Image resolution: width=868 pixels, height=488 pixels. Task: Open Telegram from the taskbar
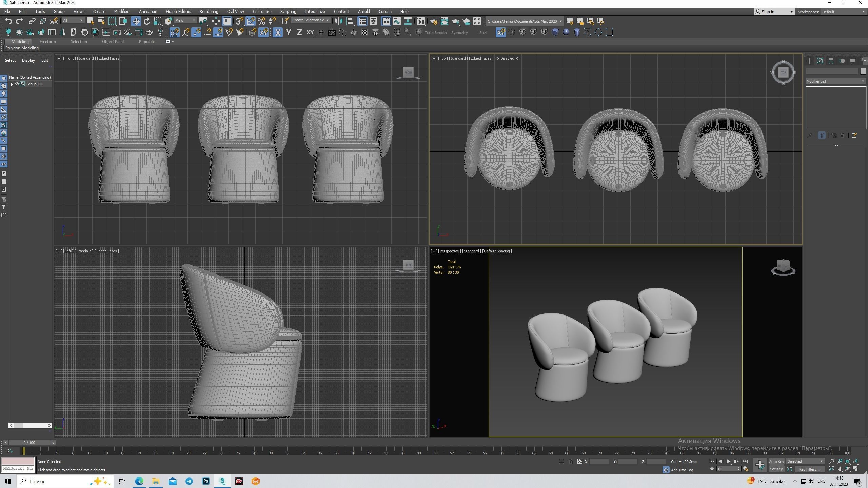pos(189,481)
